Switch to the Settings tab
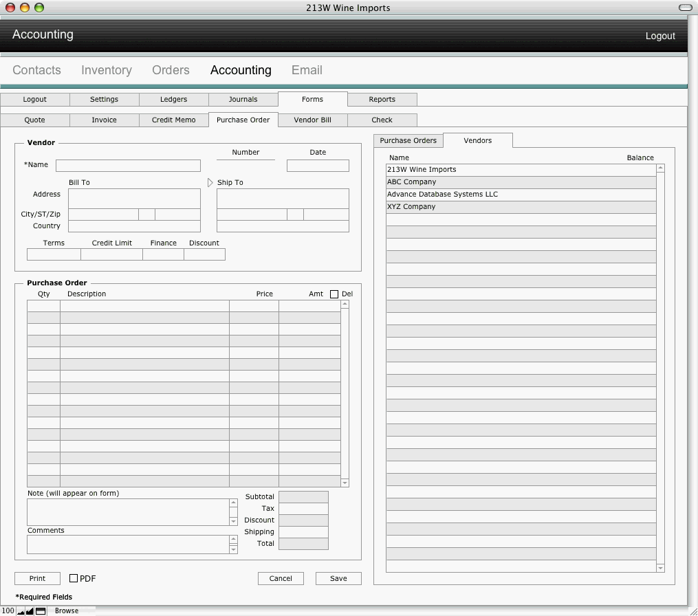Image resolution: width=698 pixels, height=616 pixels. click(x=104, y=99)
